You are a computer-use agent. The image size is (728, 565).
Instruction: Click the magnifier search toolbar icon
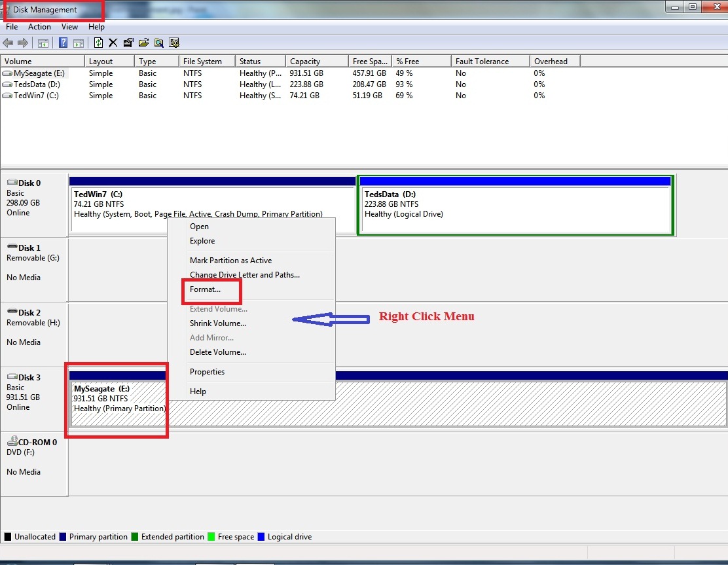pos(158,43)
